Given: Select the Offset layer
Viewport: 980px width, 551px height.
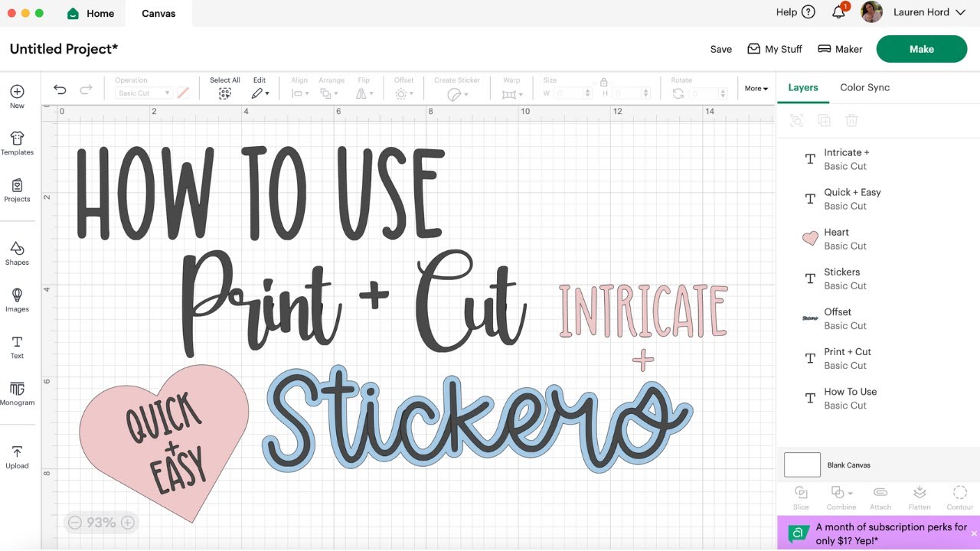Looking at the screenshot, I should (878, 318).
